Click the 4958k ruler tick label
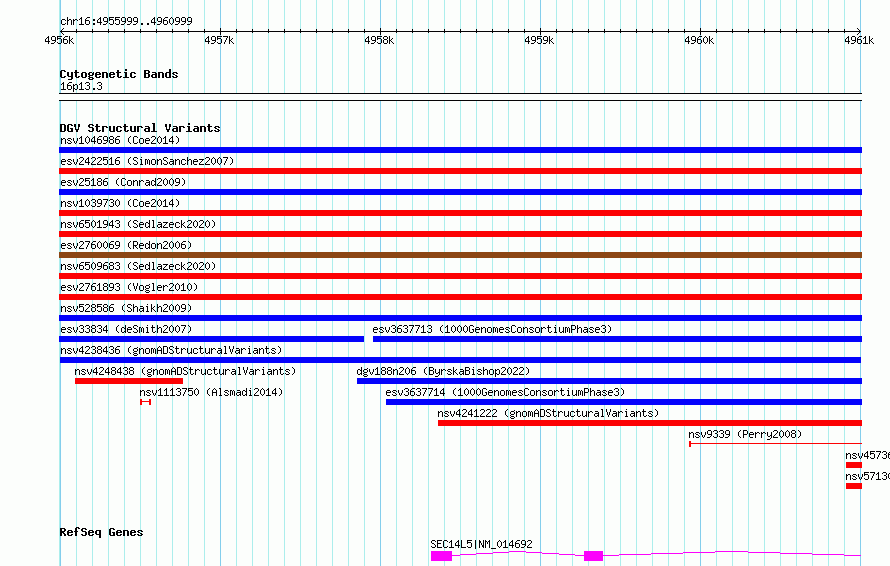 click(379, 40)
